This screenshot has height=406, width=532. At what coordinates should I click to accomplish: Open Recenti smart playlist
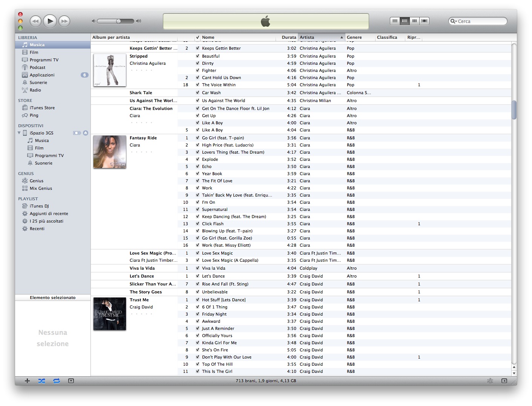coord(53,229)
